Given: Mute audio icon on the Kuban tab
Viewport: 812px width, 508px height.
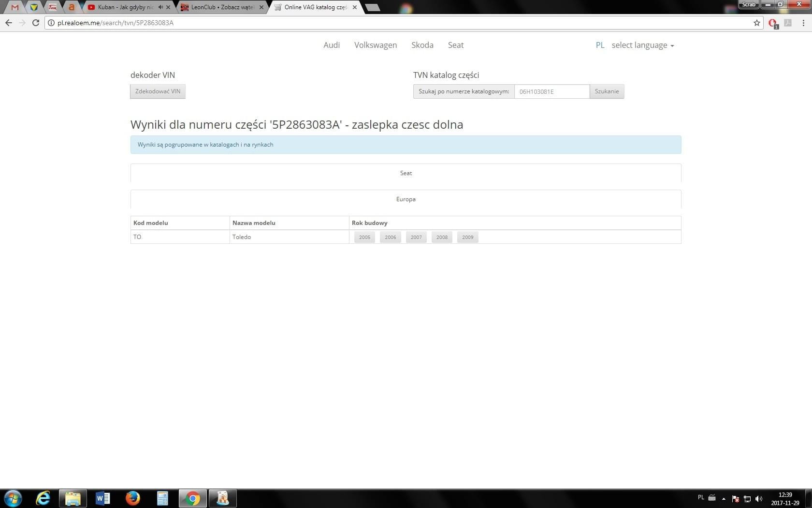Looking at the screenshot, I should [x=160, y=7].
